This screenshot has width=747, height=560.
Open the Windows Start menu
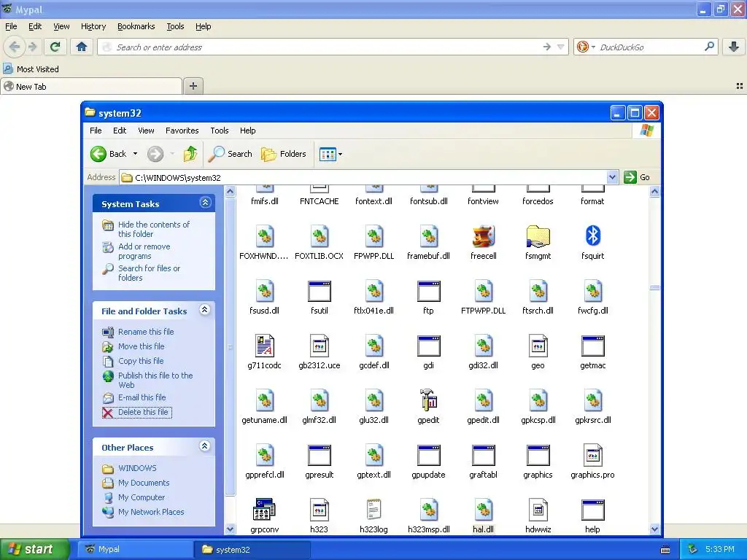click(34, 549)
